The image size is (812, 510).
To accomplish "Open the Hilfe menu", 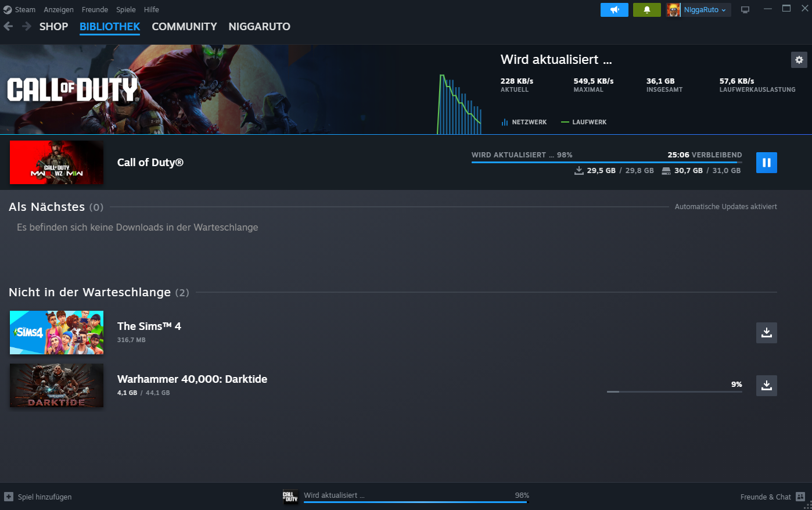I will pyautogui.click(x=152, y=10).
